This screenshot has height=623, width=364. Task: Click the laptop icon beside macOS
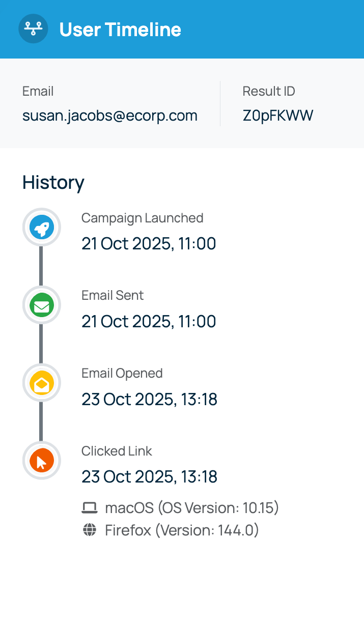click(x=90, y=508)
